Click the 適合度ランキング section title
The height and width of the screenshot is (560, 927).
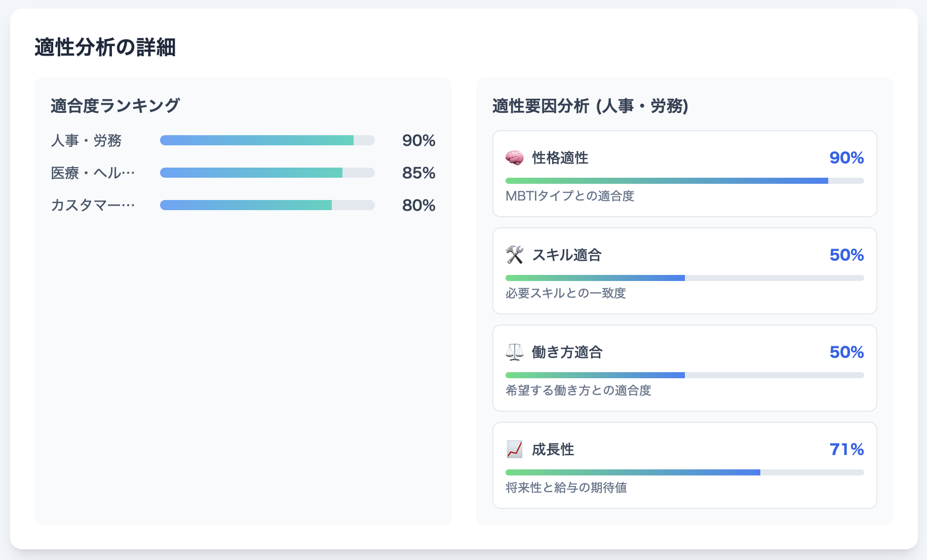[x=115, y=106]
